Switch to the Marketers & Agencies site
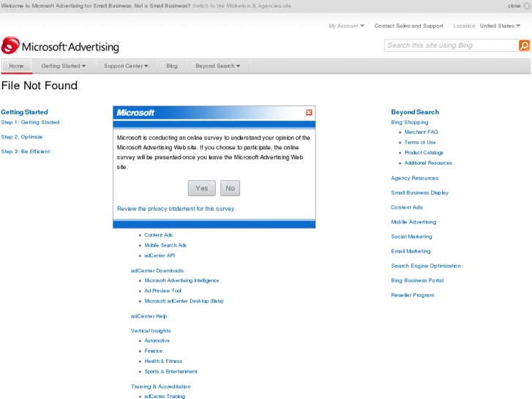This screenshot has height=399, width=532. pyautogui.click(x=242, y=6)
